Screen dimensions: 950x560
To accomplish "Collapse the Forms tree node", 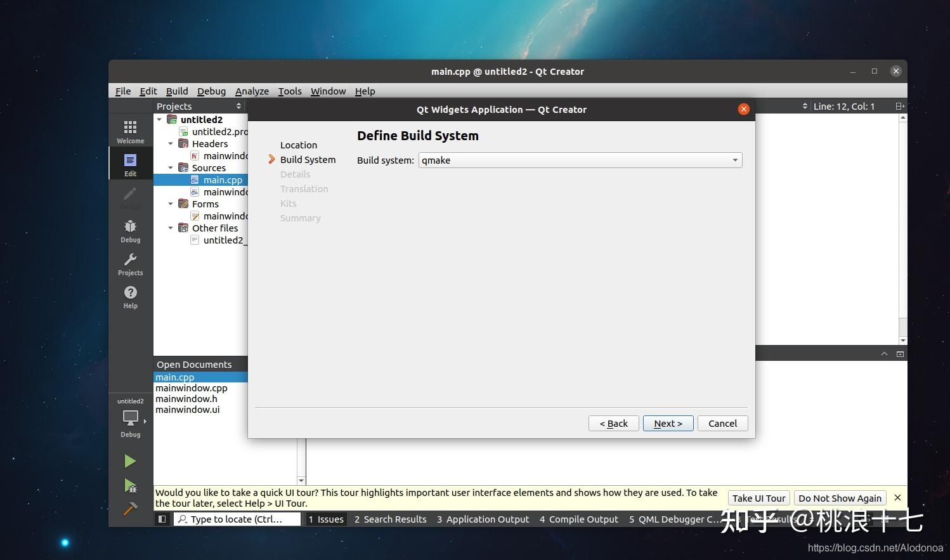I will tap(170, 204).
